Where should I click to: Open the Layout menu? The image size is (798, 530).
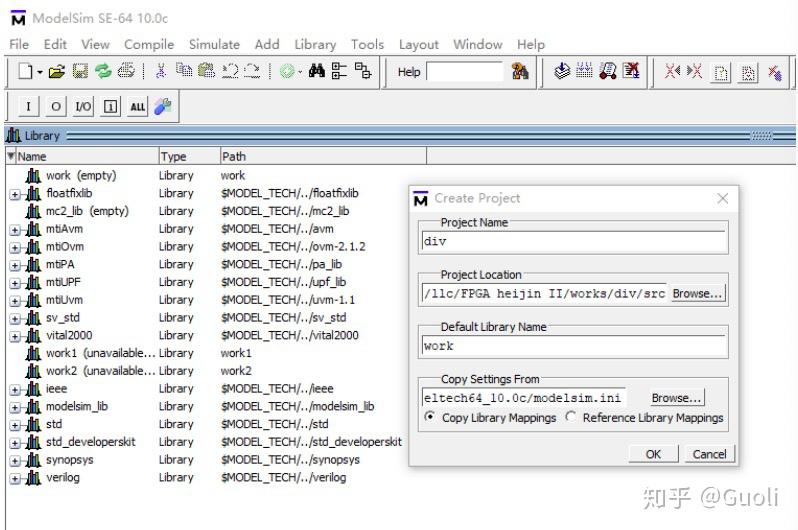click(x=418, y=45)
